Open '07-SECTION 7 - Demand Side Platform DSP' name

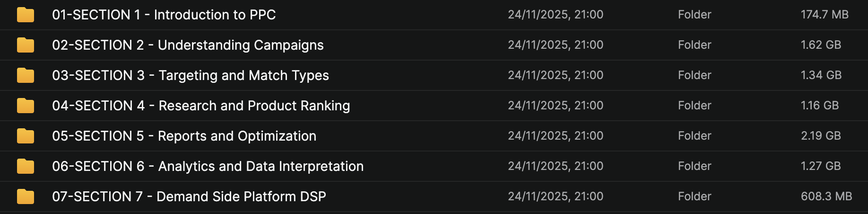[x=189, y=196]
